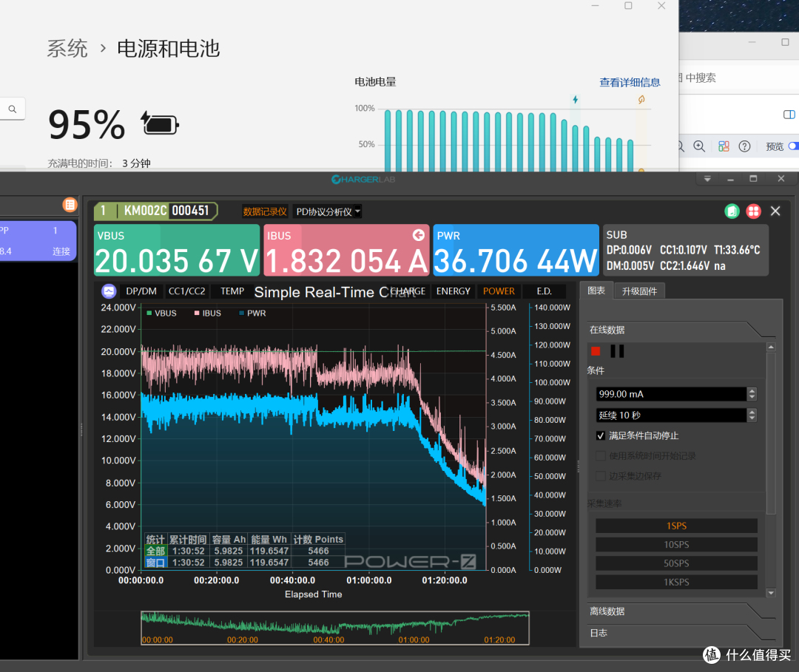Switch to E.D. chart tab
The image size is (799, 672).
click(545, 291)
